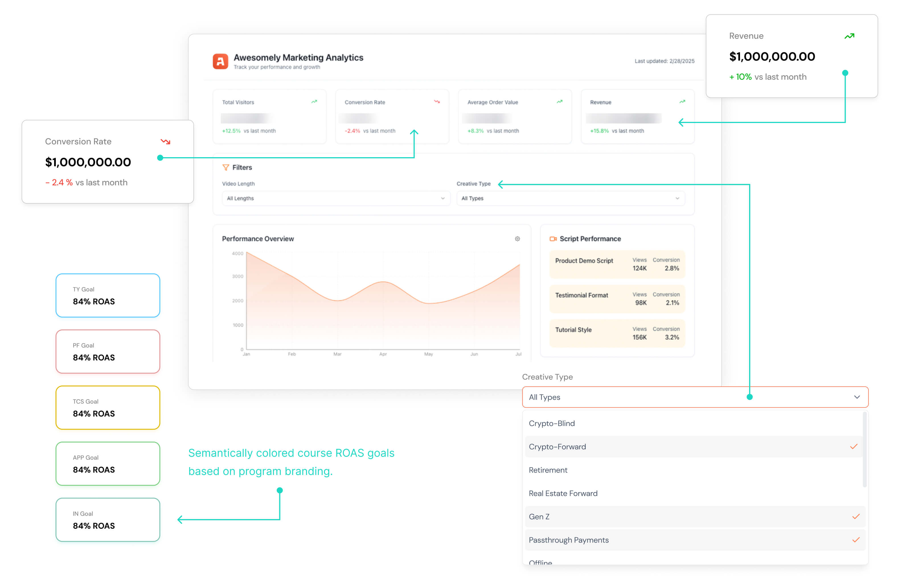The width and height of the screenshot is (910, 588).
Task: Click '2.8%' conversion for Product Demo Script
Action: click(672, 268)
